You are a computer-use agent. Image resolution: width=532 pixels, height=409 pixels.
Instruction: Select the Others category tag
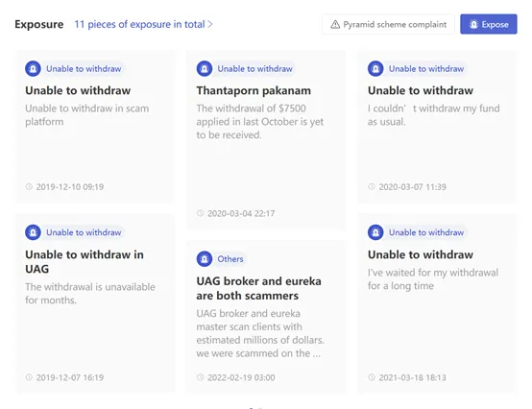pyautogui.click(x=230, y=259)
